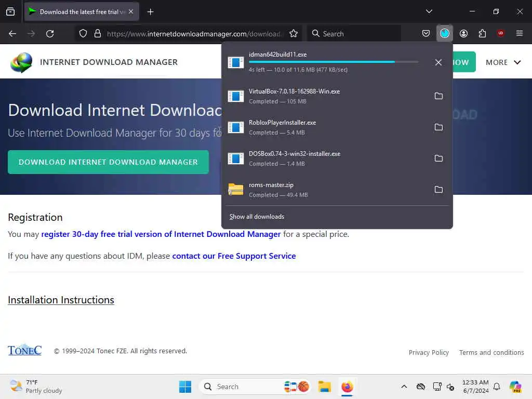Image resolution: width=532 pixels, height=399 pixels.
Task: Click DOWNLOAD INTERNET DOWNLOAD MANAGER button
Action: click(108, 162)
